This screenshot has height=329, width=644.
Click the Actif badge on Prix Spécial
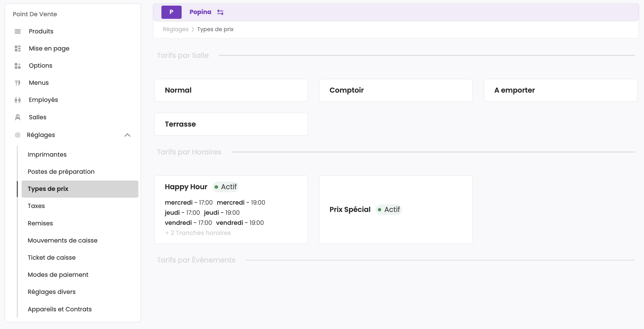point(389,209)
